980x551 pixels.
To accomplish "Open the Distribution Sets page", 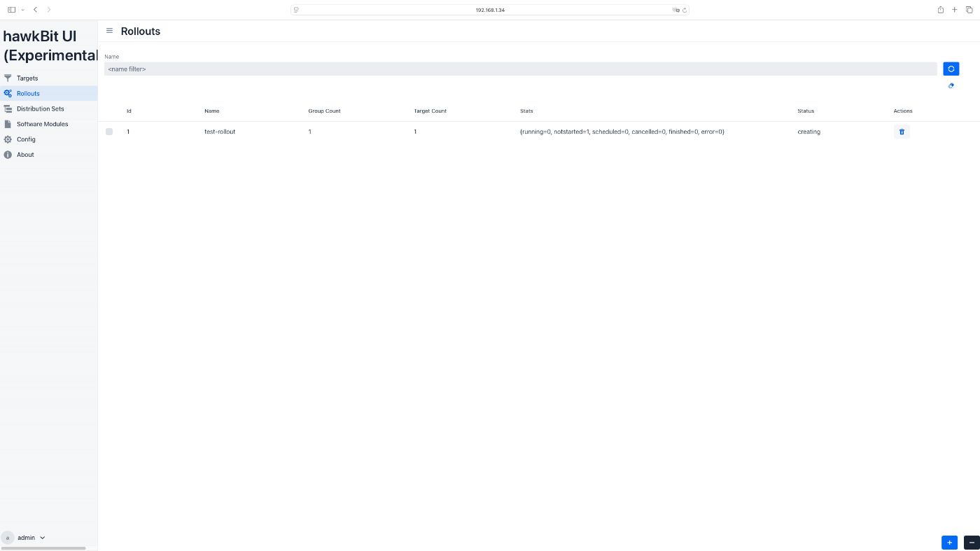I will (x=48, y=109).
